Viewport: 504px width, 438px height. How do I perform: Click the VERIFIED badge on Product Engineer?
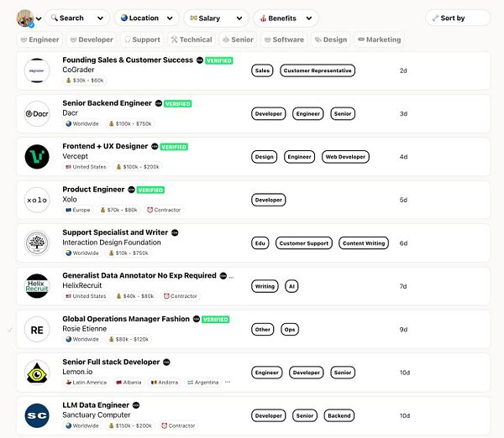coord(150,190)
